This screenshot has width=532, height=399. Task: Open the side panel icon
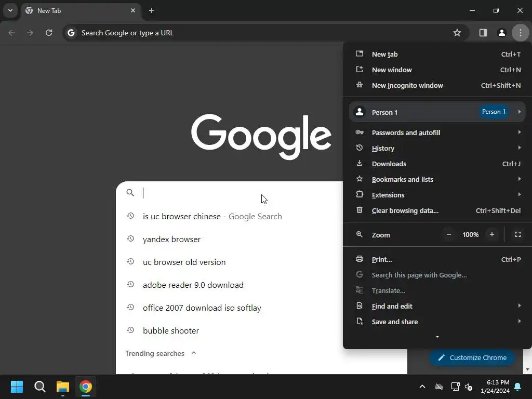coord(483,33)
